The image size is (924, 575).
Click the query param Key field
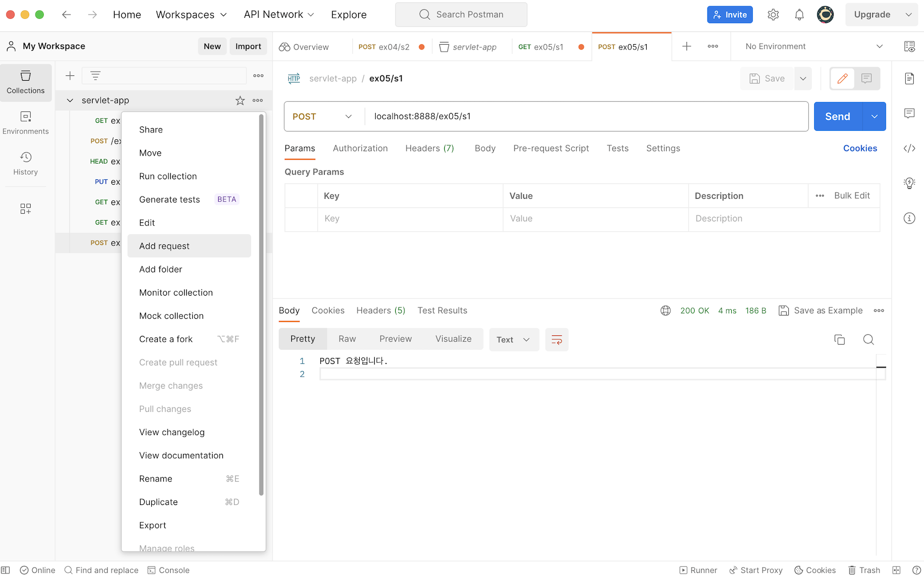point(410,219)
